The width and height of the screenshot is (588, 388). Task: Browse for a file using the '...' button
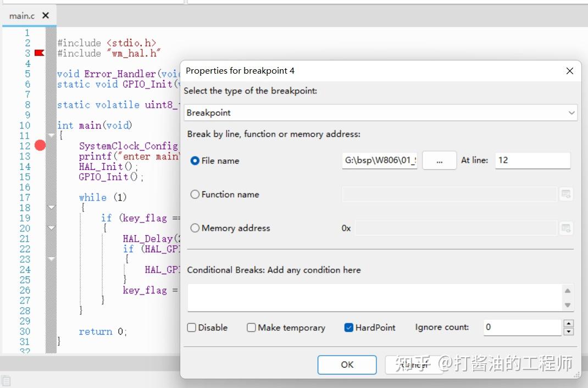pos(439,160)
